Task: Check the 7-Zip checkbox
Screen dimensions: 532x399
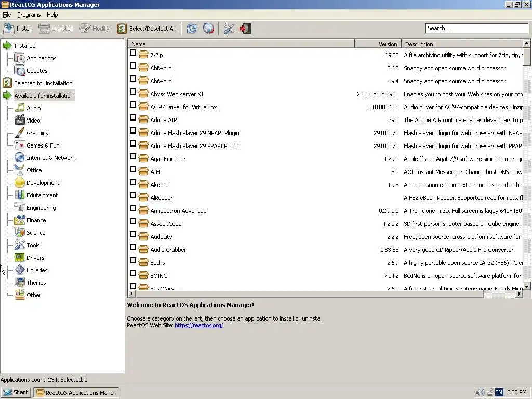Action: [133, 52]
